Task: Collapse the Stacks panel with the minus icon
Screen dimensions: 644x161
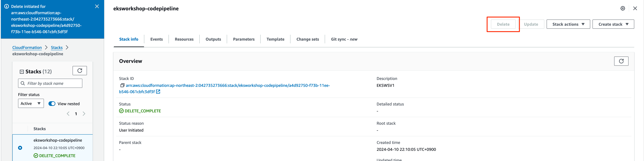Action: [22, 72]
